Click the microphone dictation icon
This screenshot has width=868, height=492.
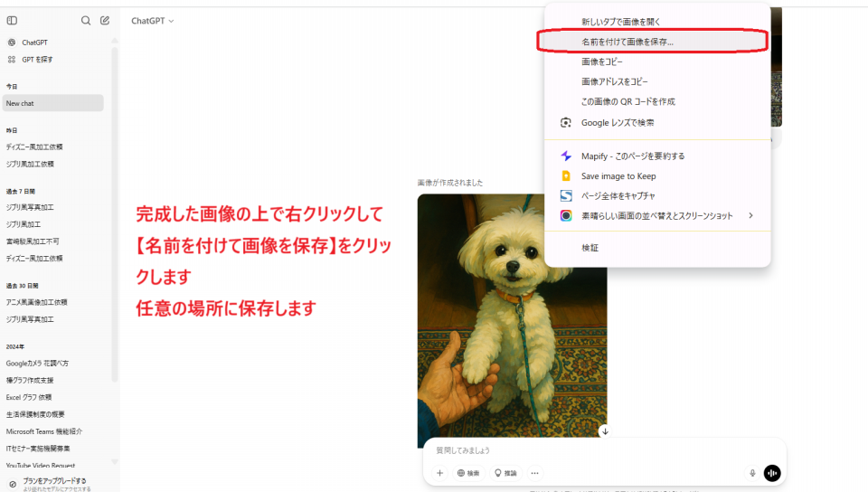pyautogui.click(x=752, y=473)
